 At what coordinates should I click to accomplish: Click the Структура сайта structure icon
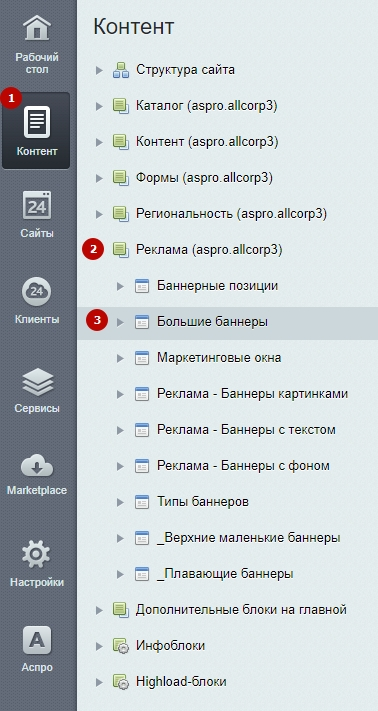121,70
